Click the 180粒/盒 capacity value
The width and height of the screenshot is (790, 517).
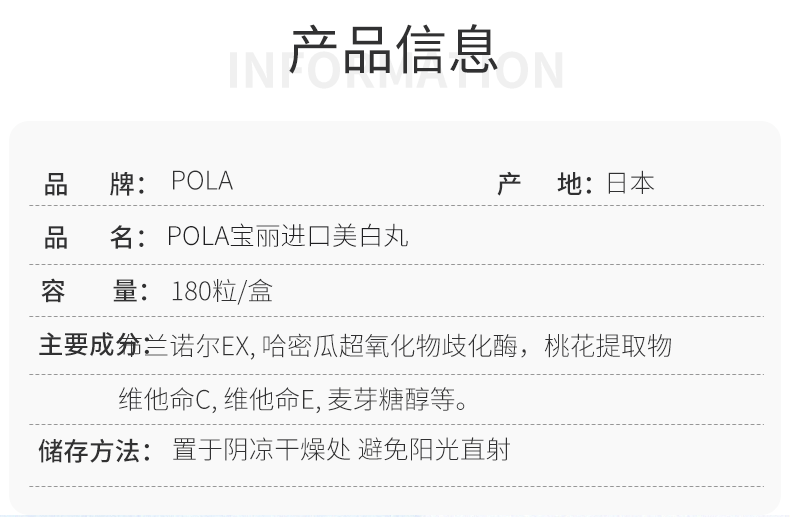(x=222, y=291)
